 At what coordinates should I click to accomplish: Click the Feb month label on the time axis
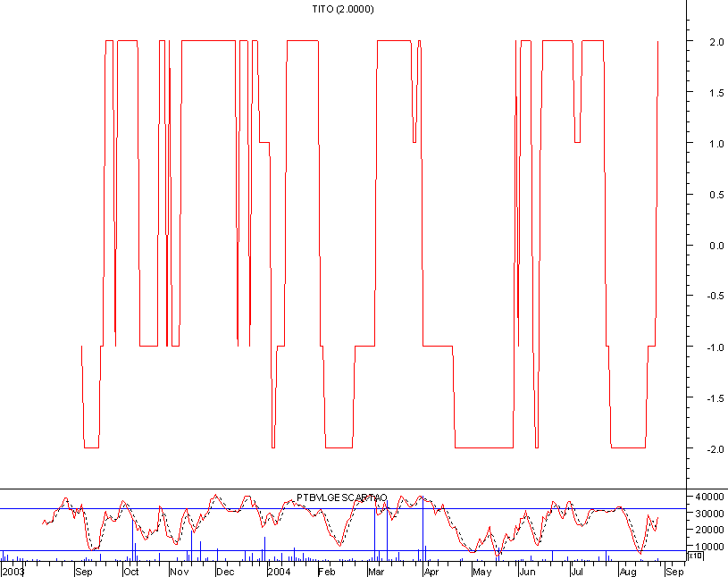326,572
